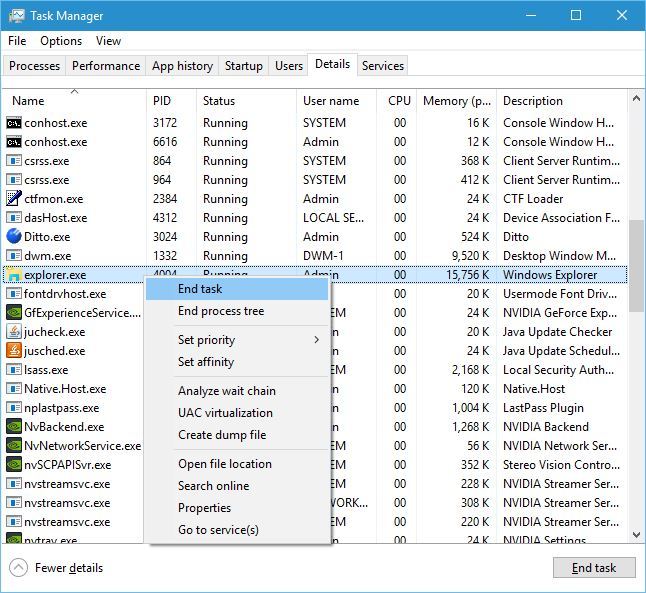The width and height of the screenshot is (646, 593).
Task: Click the NvBackend.exe NVIDIA icon
Action: [14, 427]
